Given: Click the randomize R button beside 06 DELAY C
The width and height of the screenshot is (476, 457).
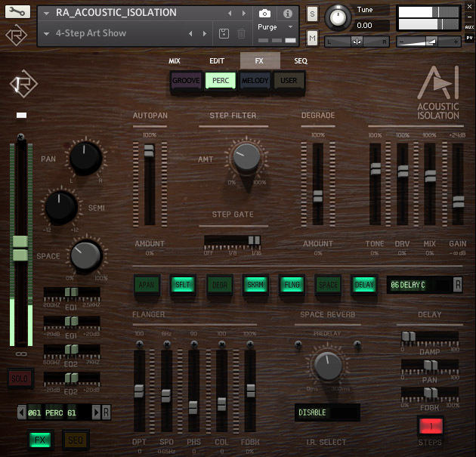Looking at the screenshot, I should coord(457,284).
